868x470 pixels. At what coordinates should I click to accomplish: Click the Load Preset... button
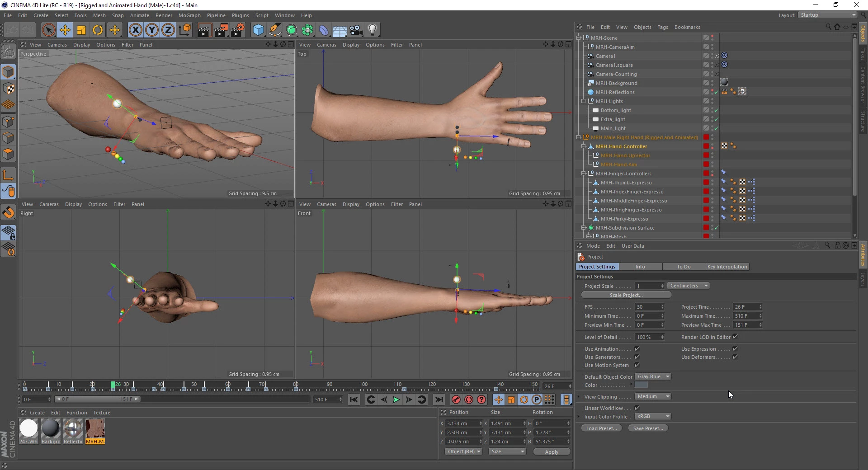click(x=601, y=428)
